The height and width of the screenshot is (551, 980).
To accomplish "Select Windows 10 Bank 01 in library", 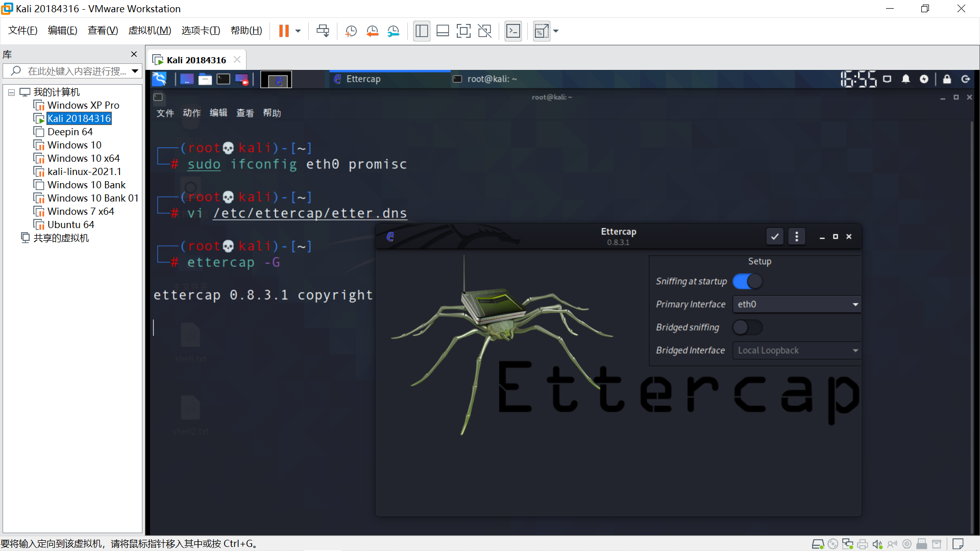I will (x=92, y=198).
